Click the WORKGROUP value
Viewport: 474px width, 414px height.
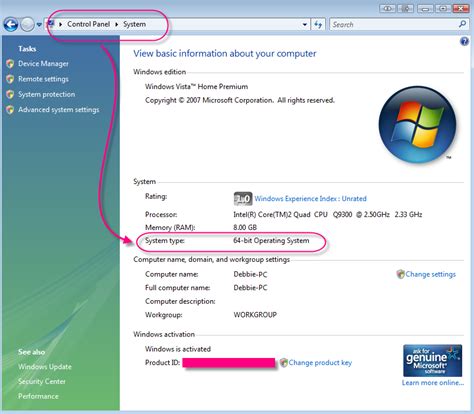click(x=255, y=315)
